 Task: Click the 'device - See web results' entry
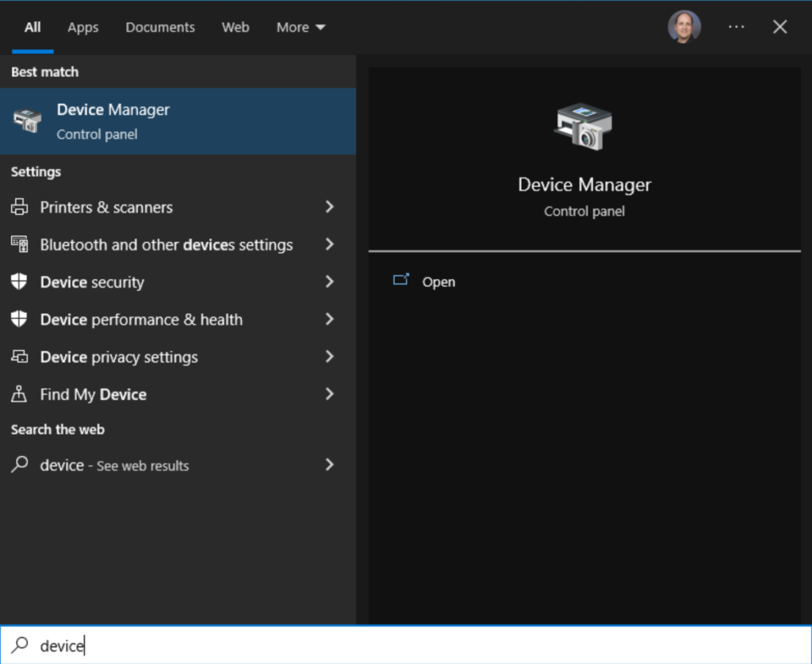[178, 465]
